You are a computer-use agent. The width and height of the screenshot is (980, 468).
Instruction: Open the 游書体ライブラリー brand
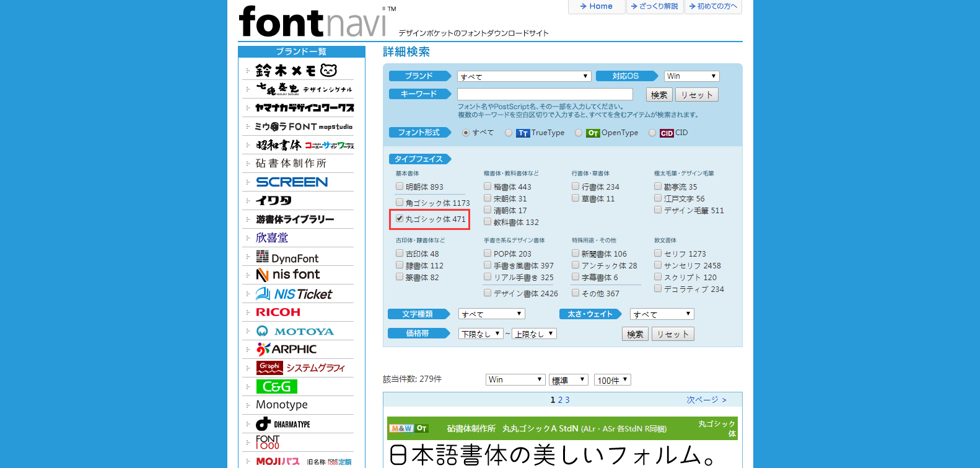(x=295, y=219)
